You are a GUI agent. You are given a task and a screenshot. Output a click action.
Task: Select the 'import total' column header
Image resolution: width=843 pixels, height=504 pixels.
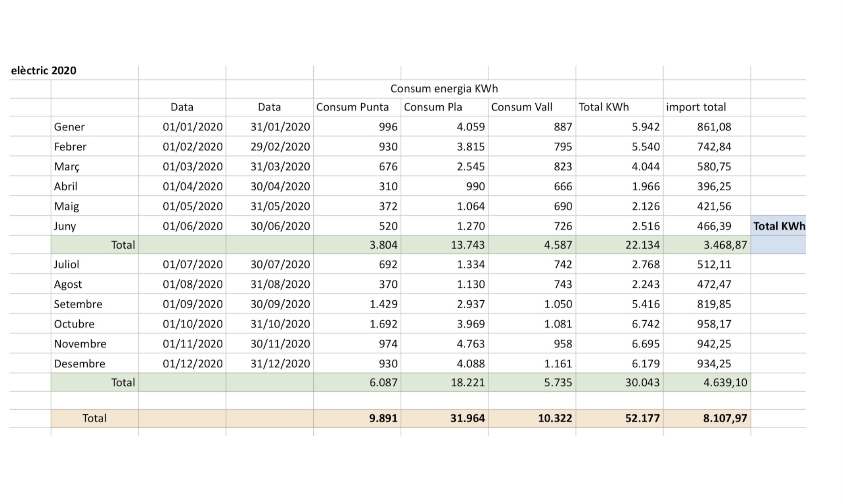click(x=695, y=107)
